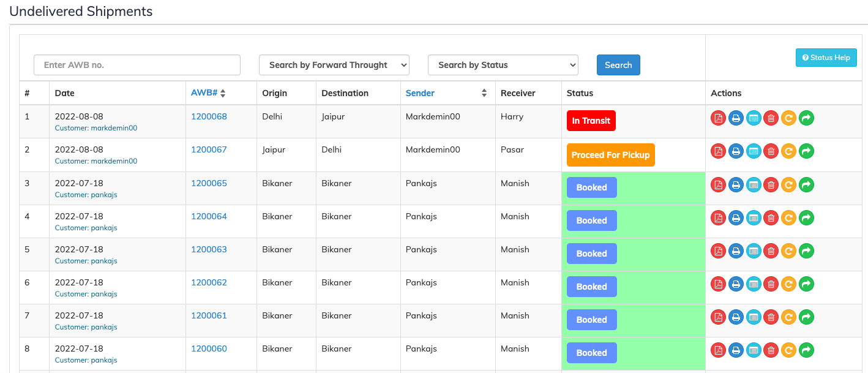Screen dimensions: 868x373
Task: Click orange refresh icon on shipment 1200067
Action: [789, 151]
